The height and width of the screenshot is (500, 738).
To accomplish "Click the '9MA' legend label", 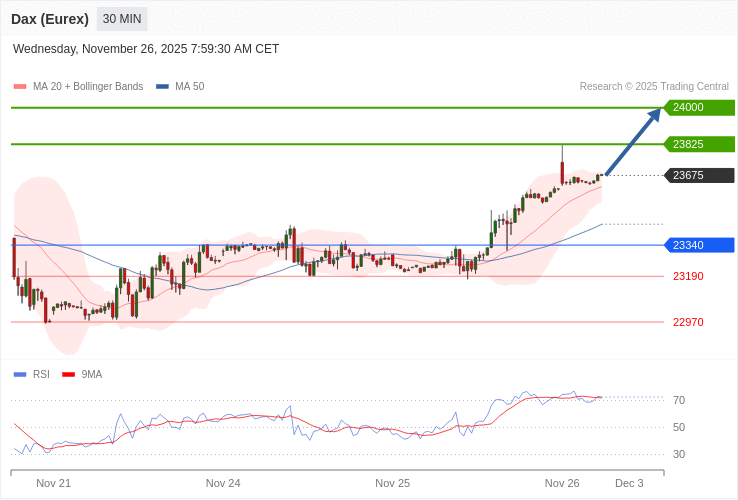I will (x=92, y=375).
